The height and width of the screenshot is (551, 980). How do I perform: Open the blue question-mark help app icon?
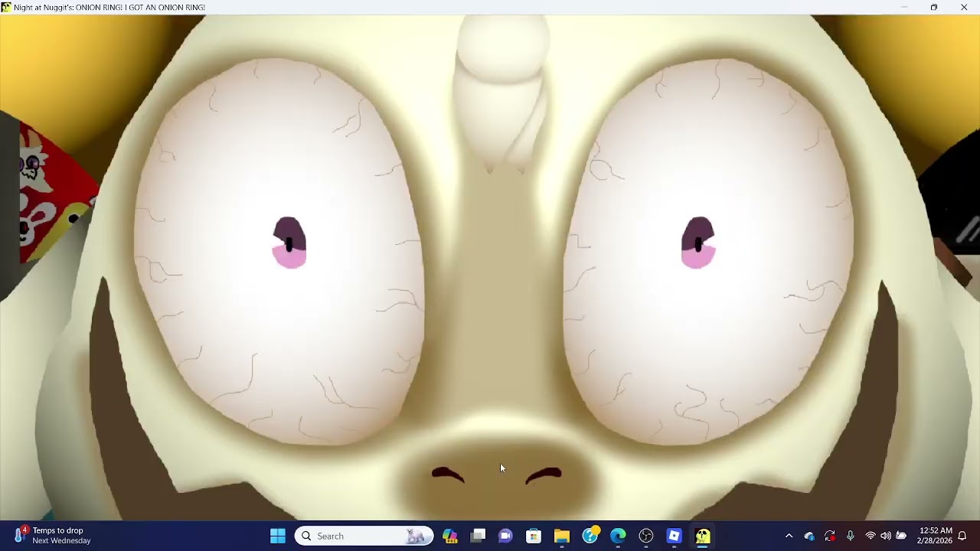590,536
